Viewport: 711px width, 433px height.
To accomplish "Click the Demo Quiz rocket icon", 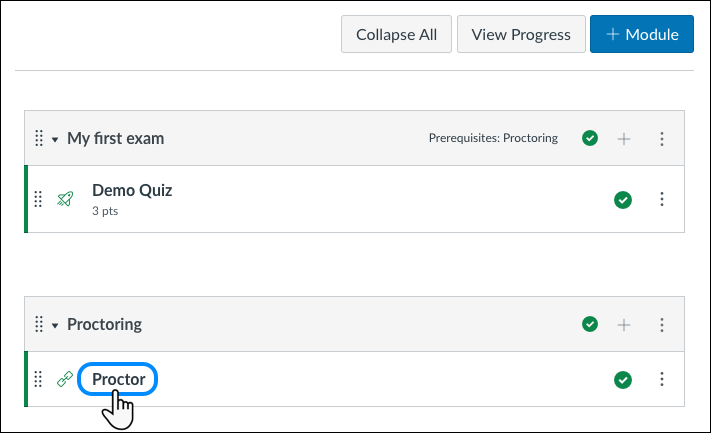I will (x=65, y=199).
